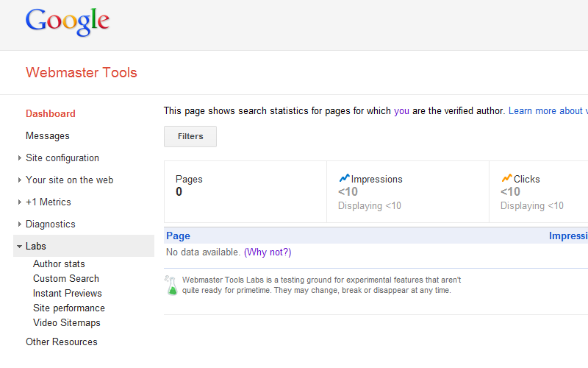This screenshot has height=368, width=588.
Task: Open Site performance under Labs
Action: 69,308
